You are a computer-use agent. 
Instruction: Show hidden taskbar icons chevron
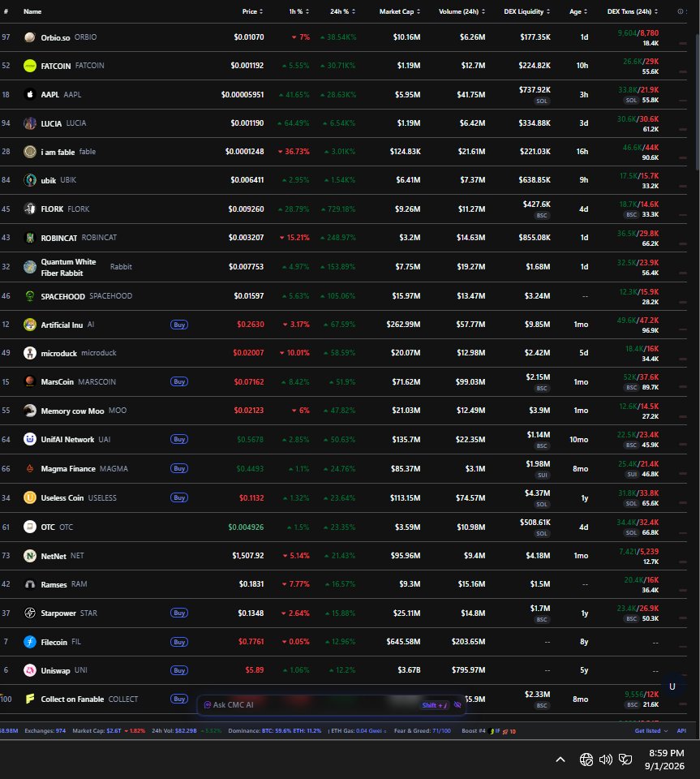coord(560,760)
